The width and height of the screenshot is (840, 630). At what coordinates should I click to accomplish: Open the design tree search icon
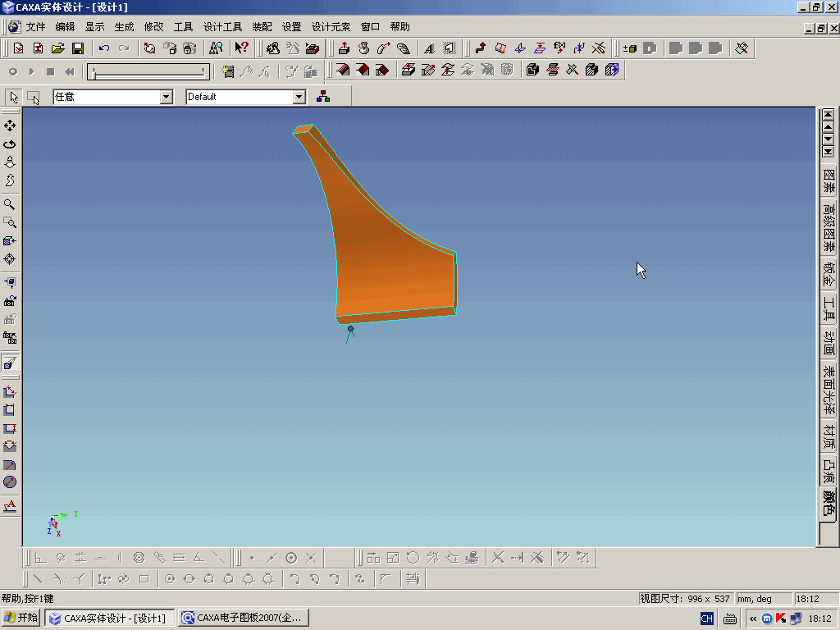[x=216, y=48]
